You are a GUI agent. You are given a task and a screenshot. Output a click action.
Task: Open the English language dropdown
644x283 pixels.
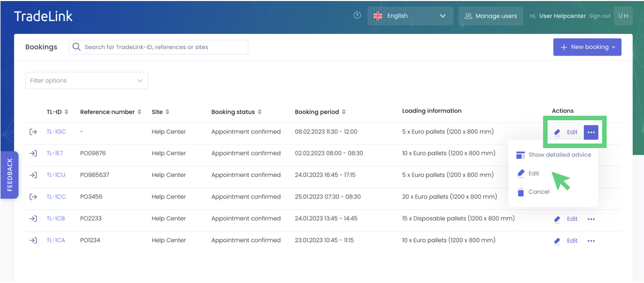tap(410, 16)
